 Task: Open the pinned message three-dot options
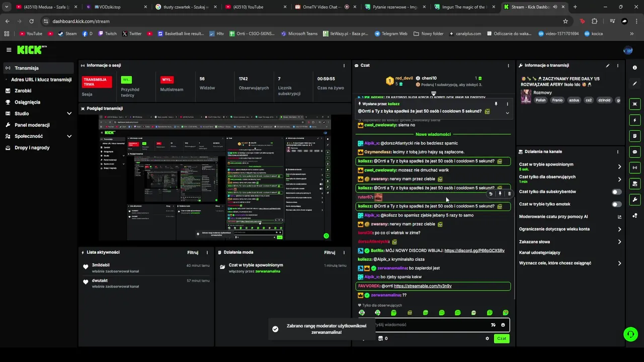click(x=507, y=104)
